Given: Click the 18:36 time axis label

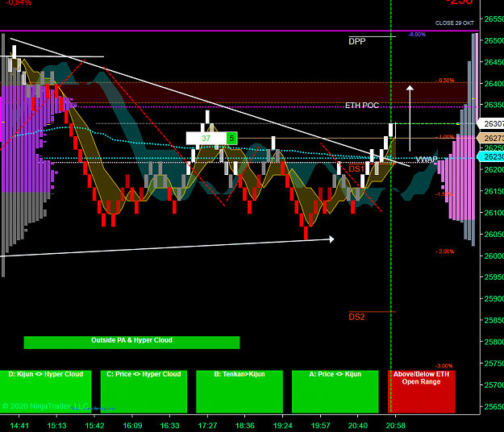Looking at the screenshot, I should click(245, 426).
